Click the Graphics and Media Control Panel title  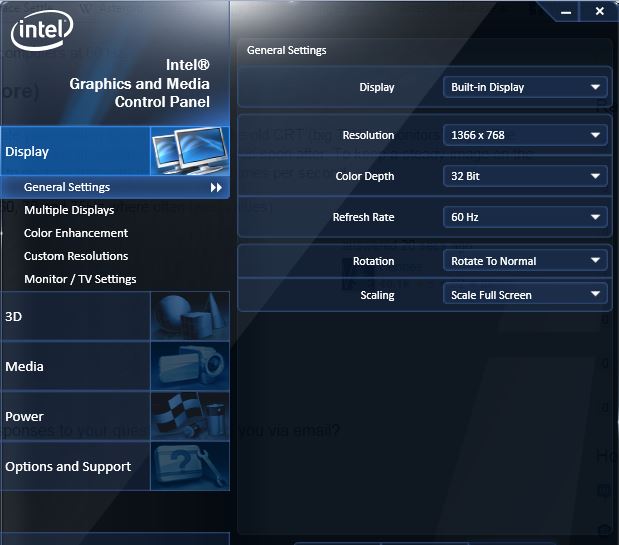[x=139, y=83]
